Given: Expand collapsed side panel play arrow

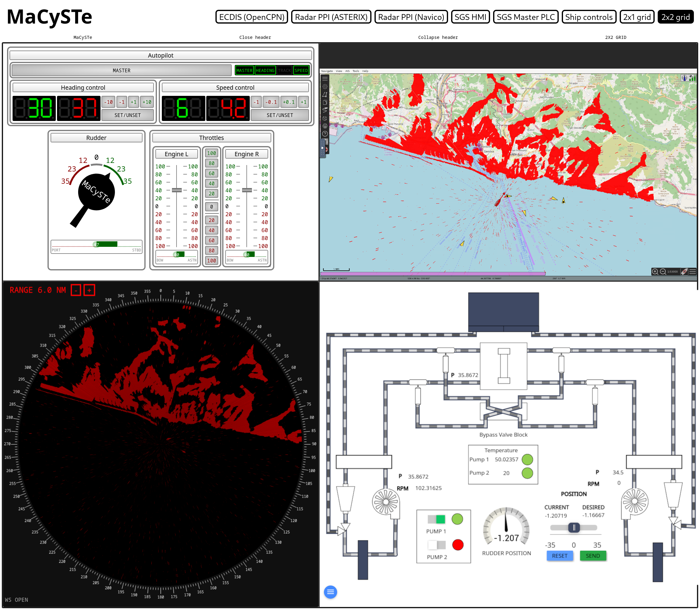Looking at the screenshot, I should click(x=322, y=148).
